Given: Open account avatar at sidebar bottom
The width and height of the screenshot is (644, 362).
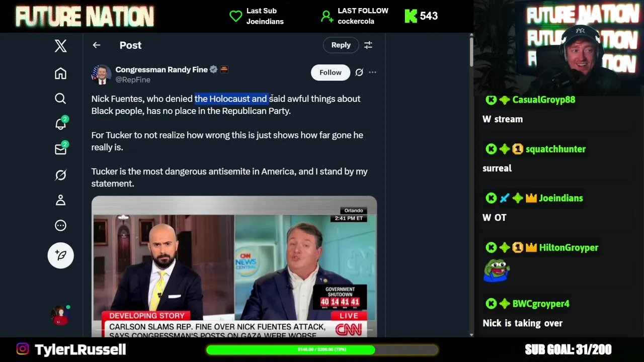Looking at the screenshot, I should [60, 315].
